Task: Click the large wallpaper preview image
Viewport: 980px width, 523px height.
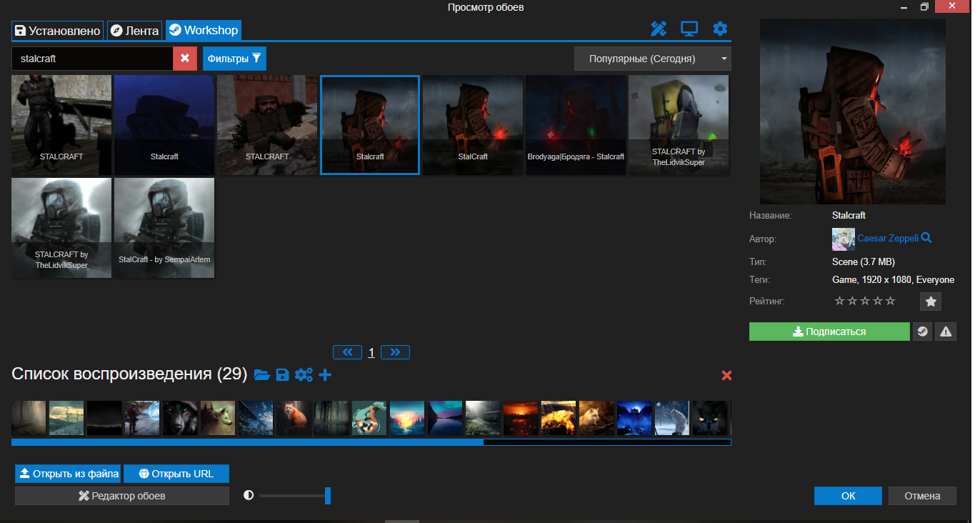Action: point(852,112)
